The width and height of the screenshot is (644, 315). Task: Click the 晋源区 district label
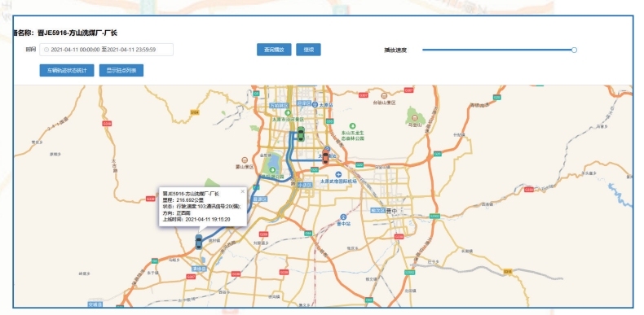point(260,199)
